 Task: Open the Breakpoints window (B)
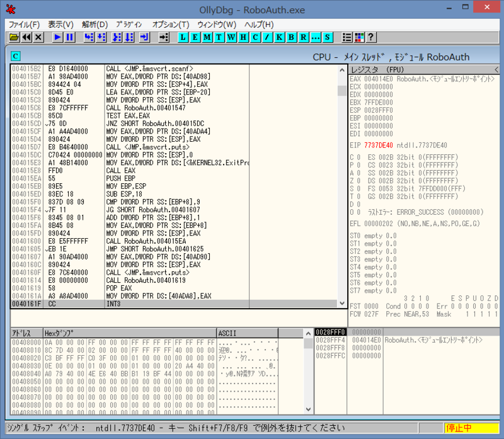click(291, 37)
